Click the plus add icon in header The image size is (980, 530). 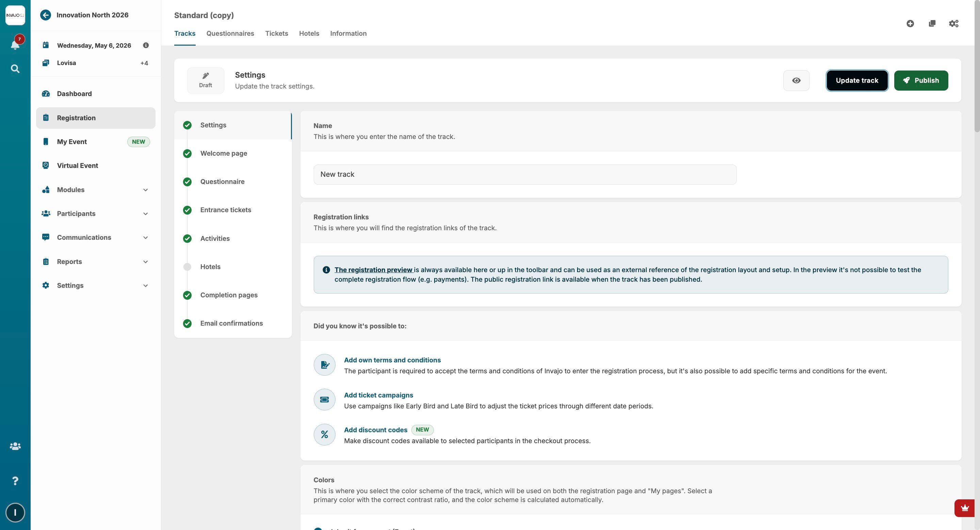910,24
